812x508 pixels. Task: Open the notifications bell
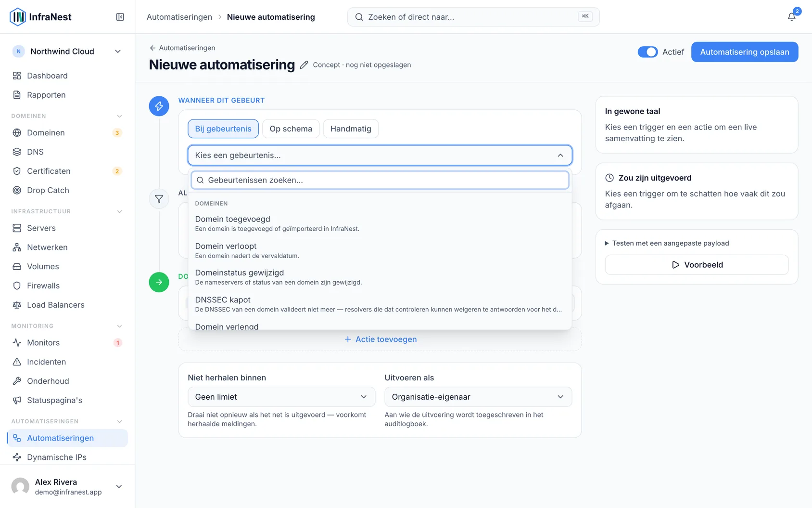tap(791, 17)
